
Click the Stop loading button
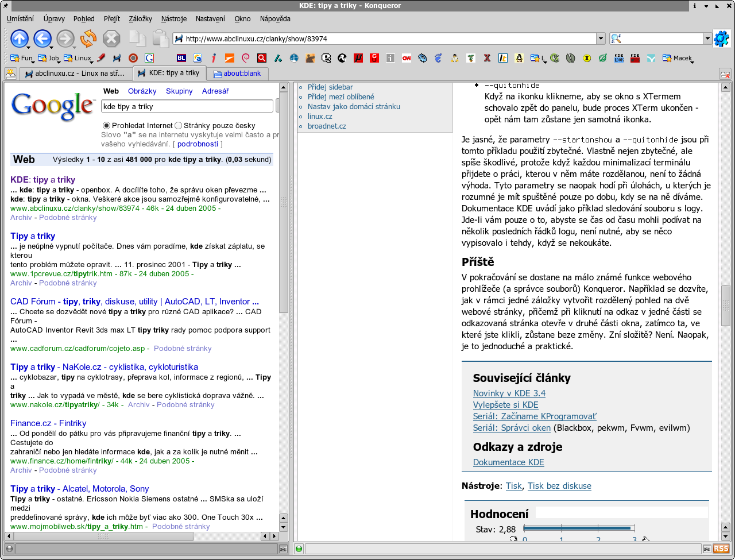[x=111, y=38]
